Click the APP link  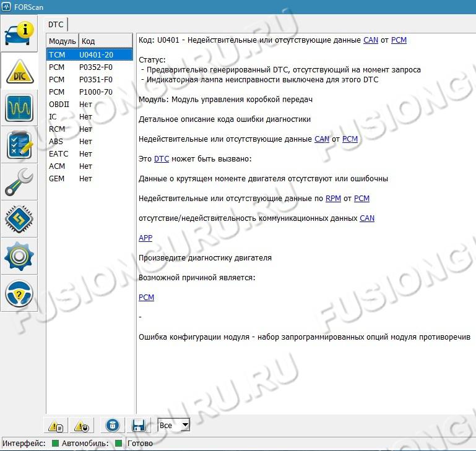tap(145, 238)
